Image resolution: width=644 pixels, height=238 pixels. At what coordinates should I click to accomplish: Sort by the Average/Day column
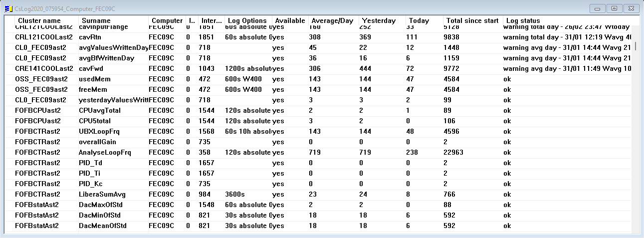(332, 20)
